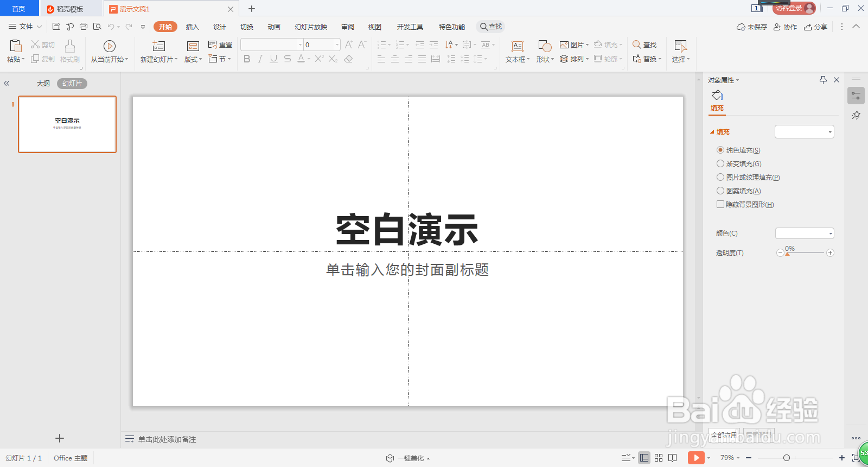Expand the Select (选择) dropdown
The image size is (868, 467).
pyautogui.click(x=680, y=59)
